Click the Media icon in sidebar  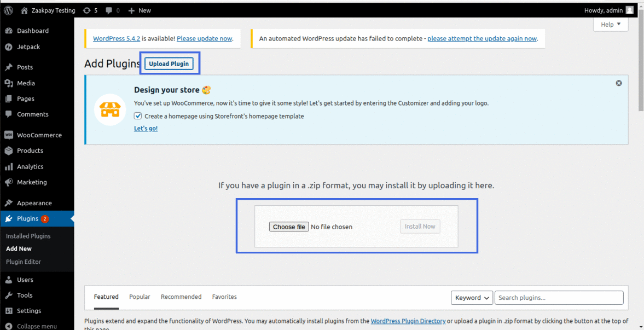[x=9, y=83]
